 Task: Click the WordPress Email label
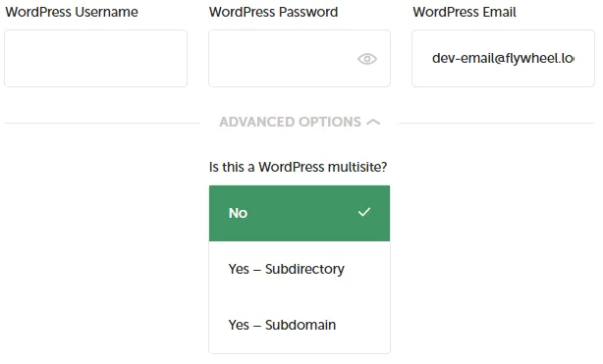click(x=465, y=12)
